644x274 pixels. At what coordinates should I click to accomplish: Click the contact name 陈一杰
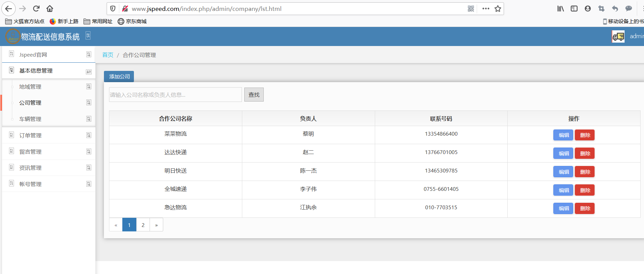(x=308, y=171)
